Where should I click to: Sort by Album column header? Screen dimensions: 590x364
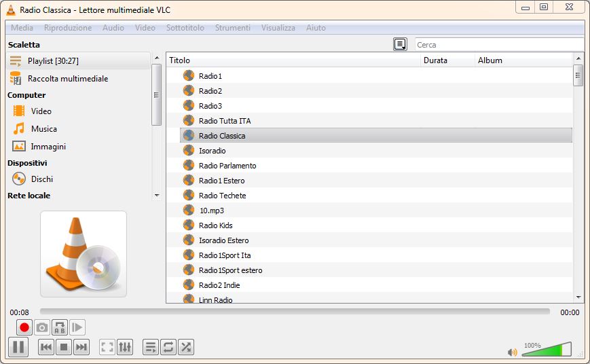(523, 60)
